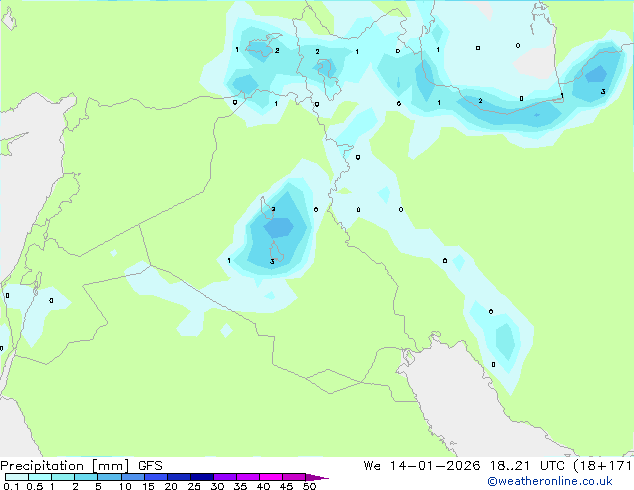Image resolution: width=634 pixels, height=490 pixels.
Task: Click the '0.5' legend scale label
Action: pos(35,486)
